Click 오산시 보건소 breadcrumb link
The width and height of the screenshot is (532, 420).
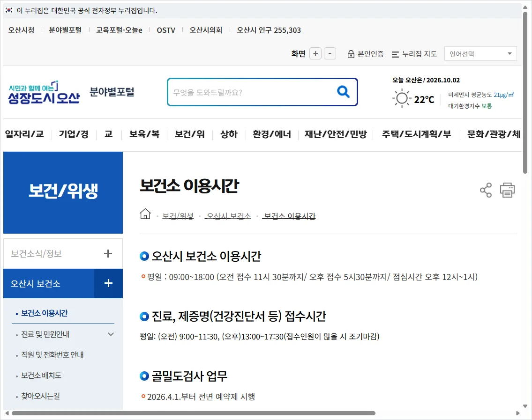(x=229, y=216)
